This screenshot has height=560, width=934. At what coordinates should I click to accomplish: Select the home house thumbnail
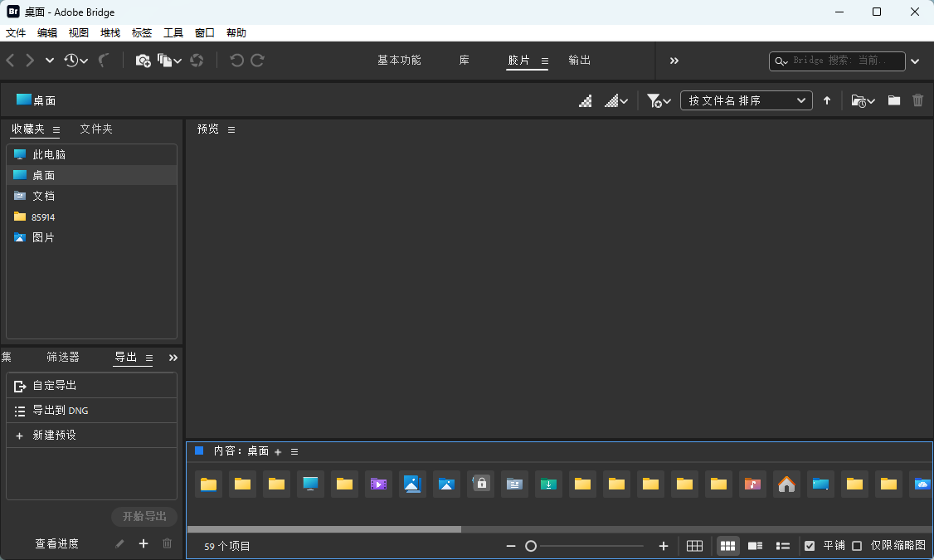(786, 484)
